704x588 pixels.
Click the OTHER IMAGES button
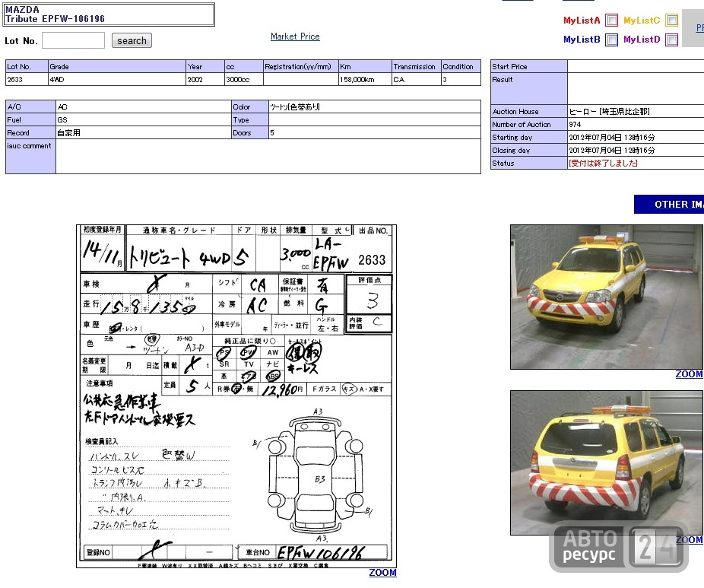[669, 205]
